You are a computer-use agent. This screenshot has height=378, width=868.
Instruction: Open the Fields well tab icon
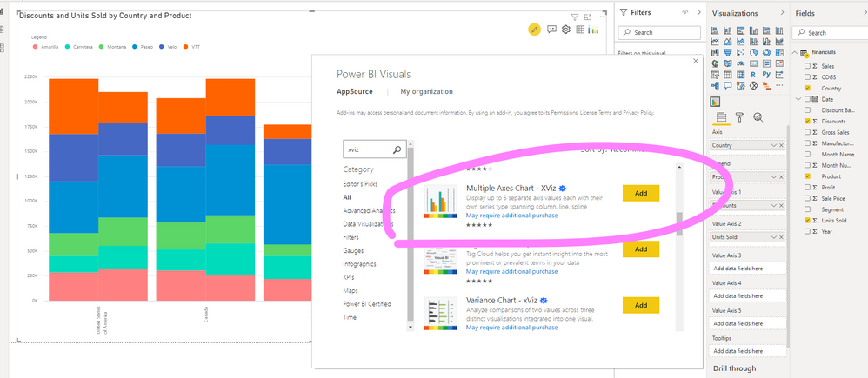(x=721, y=117)
